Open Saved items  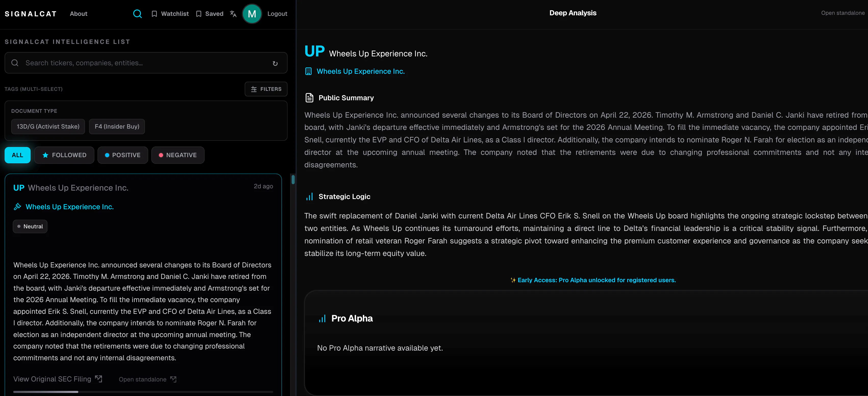point(209,14)
